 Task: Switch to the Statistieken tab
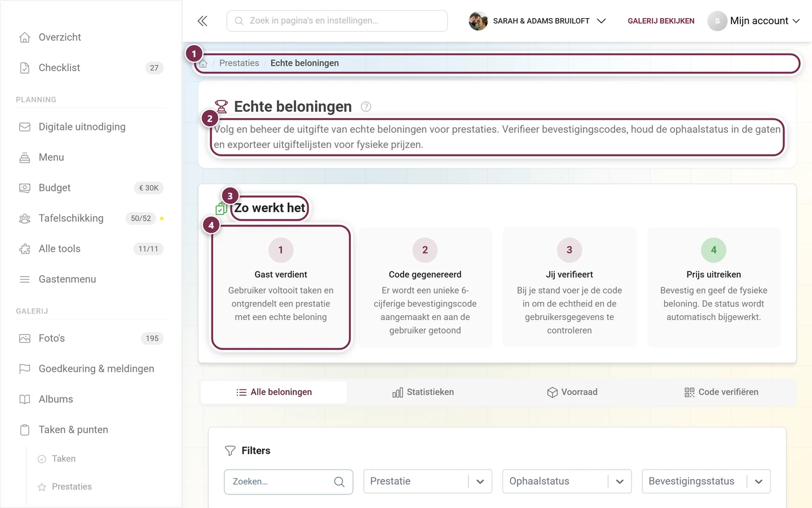click(423, 392)
